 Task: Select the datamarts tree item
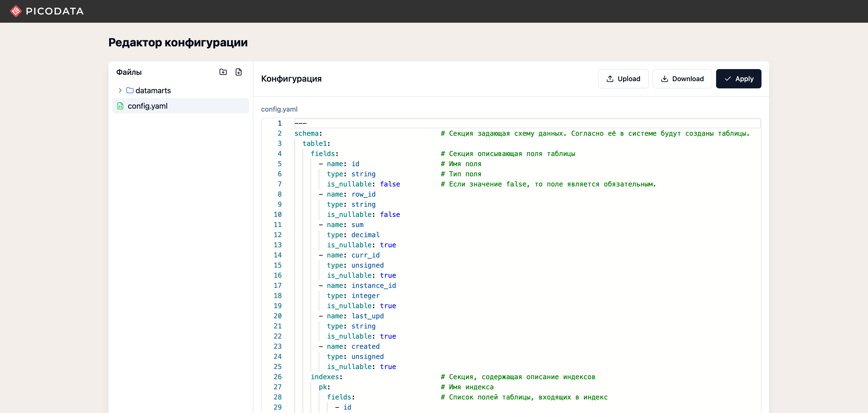pos(153,90)
